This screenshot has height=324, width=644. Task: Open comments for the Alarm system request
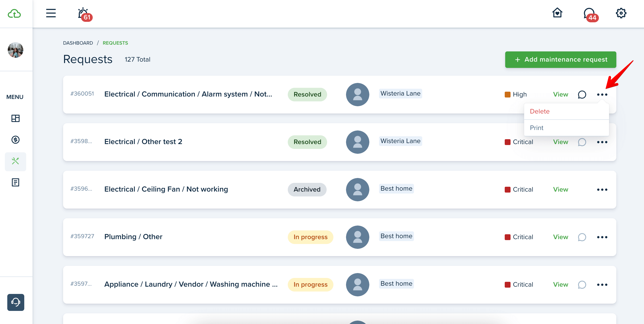582,95
